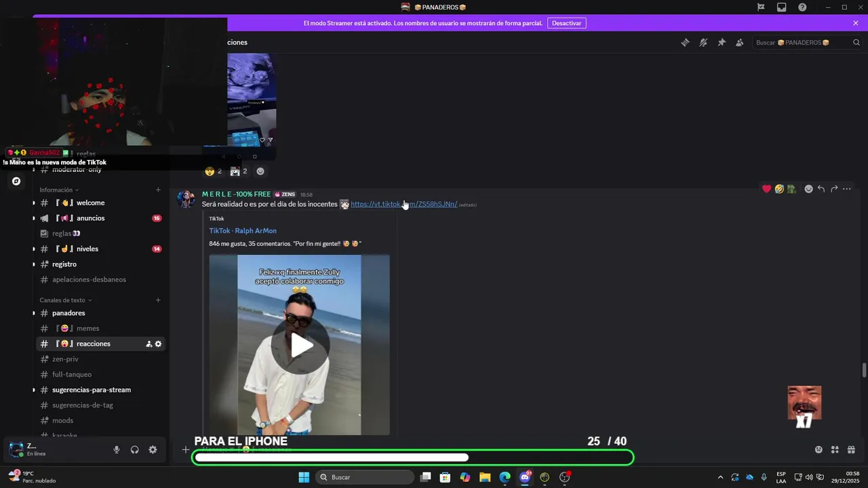868x488 pixels.
Task: Open TikTok - Ralph ArMon embed title
Action: (x=243, y=230)
